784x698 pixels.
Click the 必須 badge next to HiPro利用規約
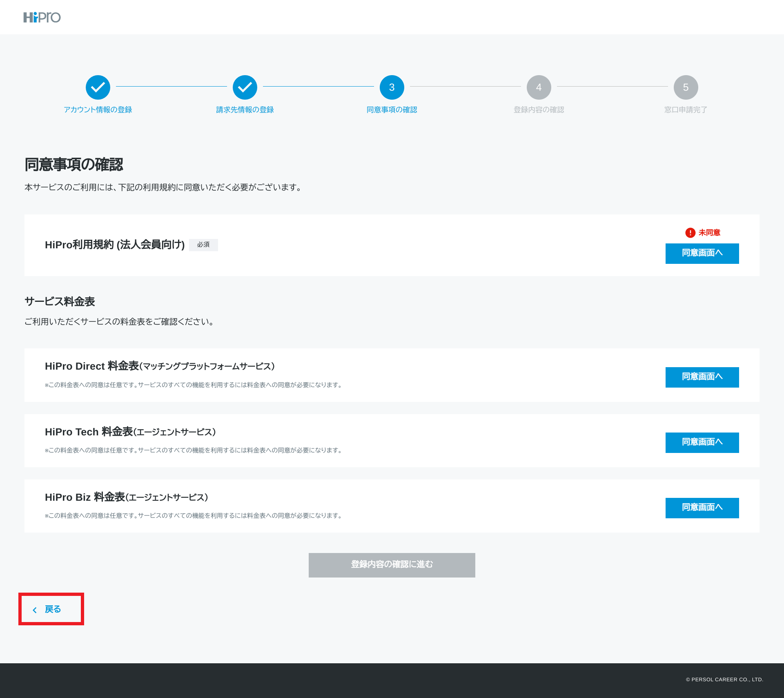coord(203,245)
